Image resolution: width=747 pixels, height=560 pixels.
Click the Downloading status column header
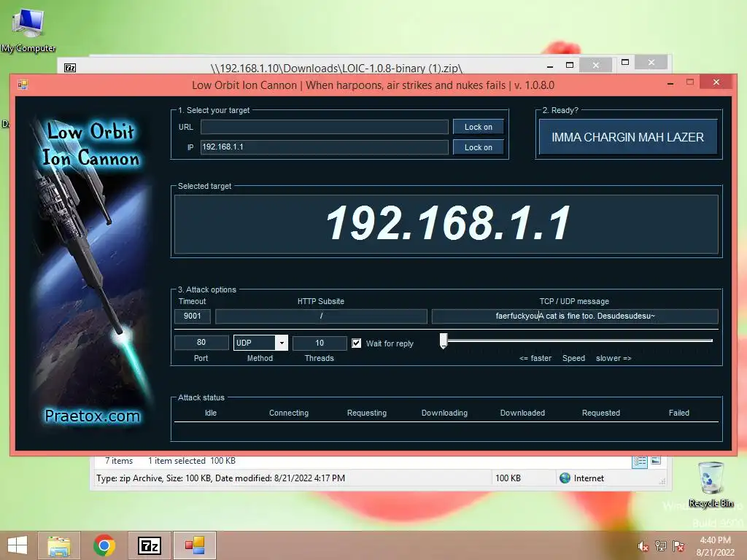(x=444, y=413)
